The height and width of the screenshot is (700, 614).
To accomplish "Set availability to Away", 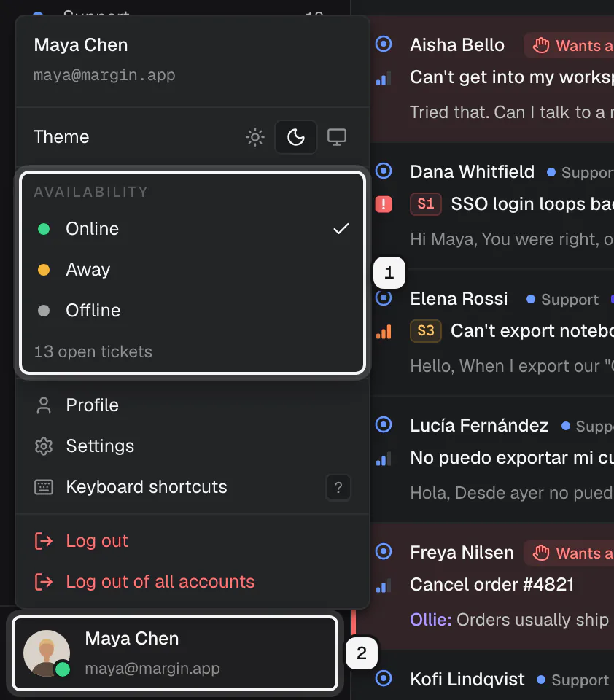I will 193,270.
